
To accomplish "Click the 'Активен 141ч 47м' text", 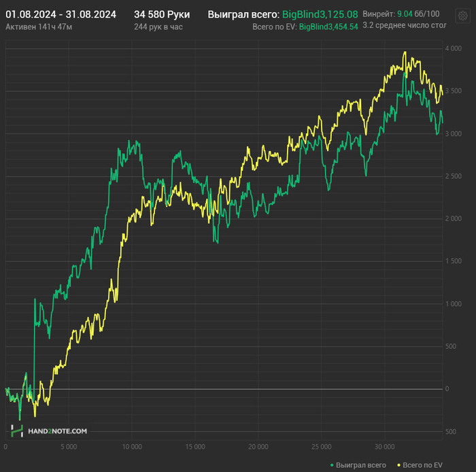I will pos(39,27).
